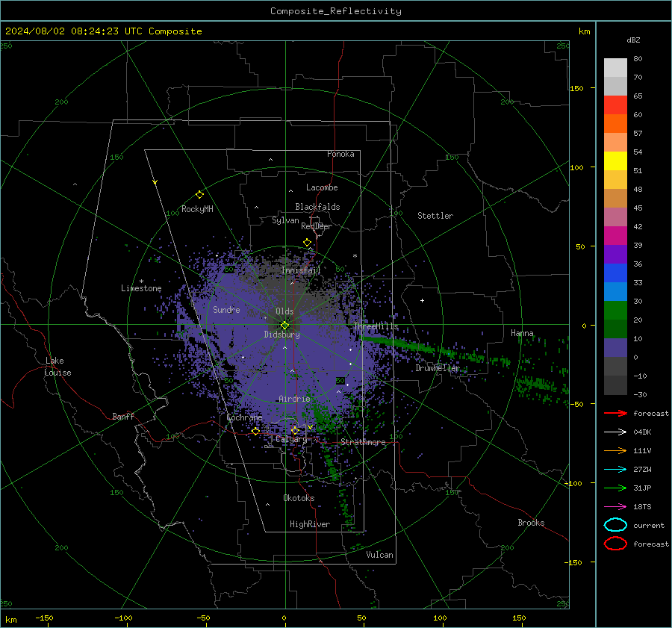Click the 150 value on right km axis
Viewport: 672px width, 628px height.
pos(576,88)
